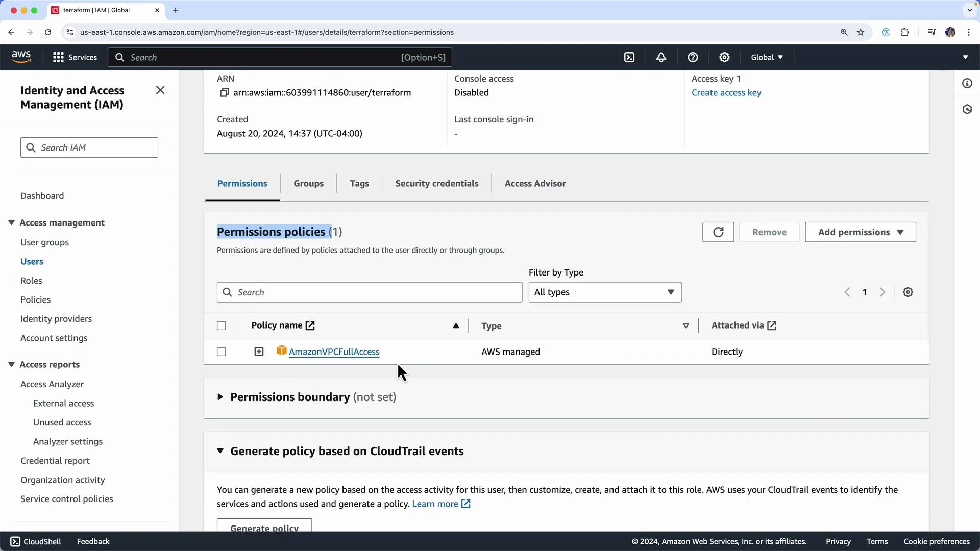Viewport: 980px width, 551px height.
Task: Refresh the permissions policies list
Action: [718, 232]
